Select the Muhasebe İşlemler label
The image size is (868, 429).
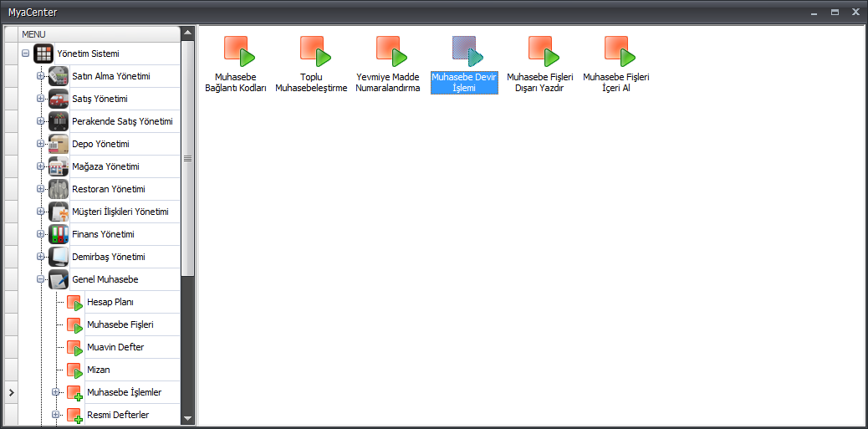(x=124, y=392)
